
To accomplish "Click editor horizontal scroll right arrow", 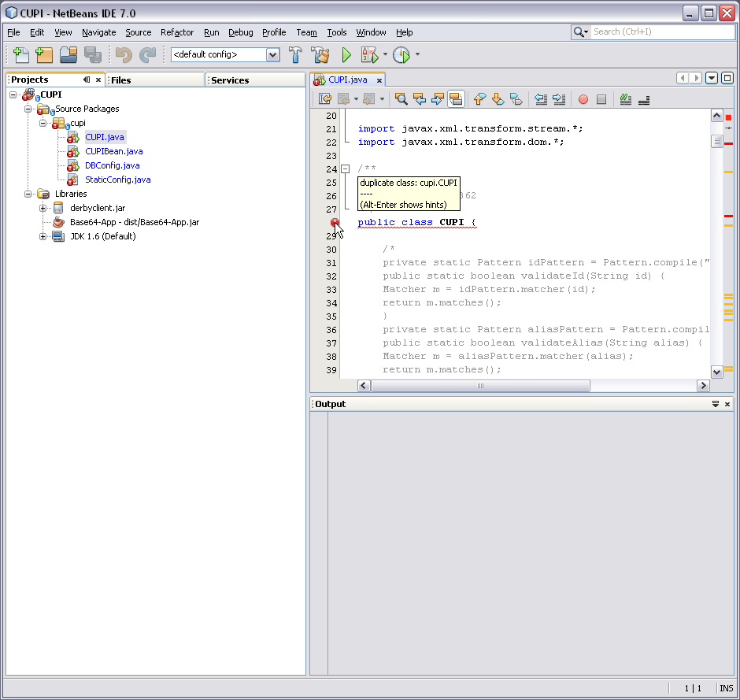I will (x=703, y=386).
